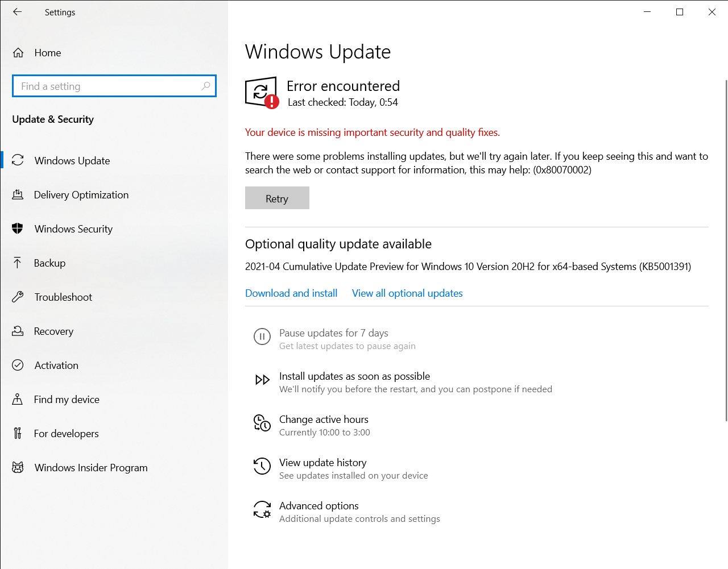Focus the Find a setting search box
Viewport: 728px width, 569px height.
click(x=114, y=86)
